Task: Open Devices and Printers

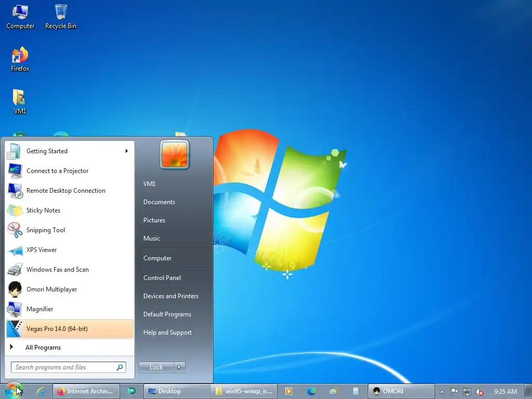Action: 171,296
